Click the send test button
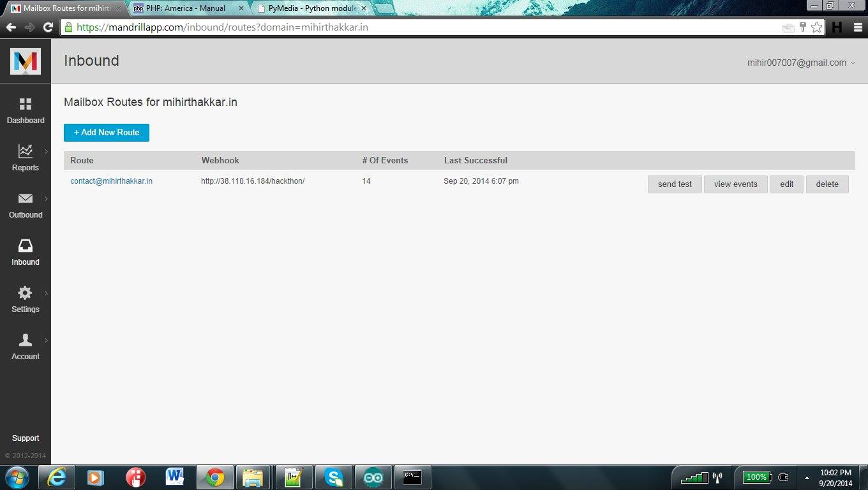Viewport: 868px width, 490px height. point(675,184)
